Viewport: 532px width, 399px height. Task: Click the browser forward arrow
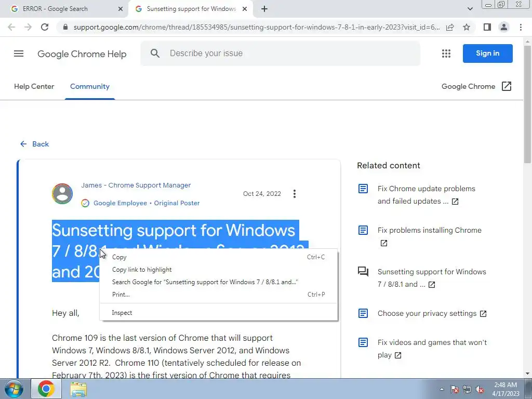pyautogui.click(x=28, y=27)
